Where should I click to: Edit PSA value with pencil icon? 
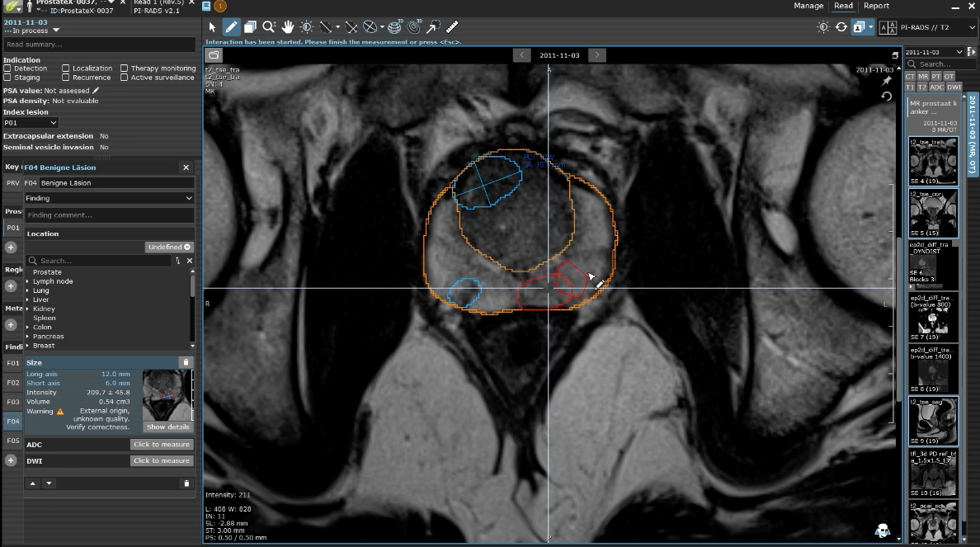coord(96,91)
